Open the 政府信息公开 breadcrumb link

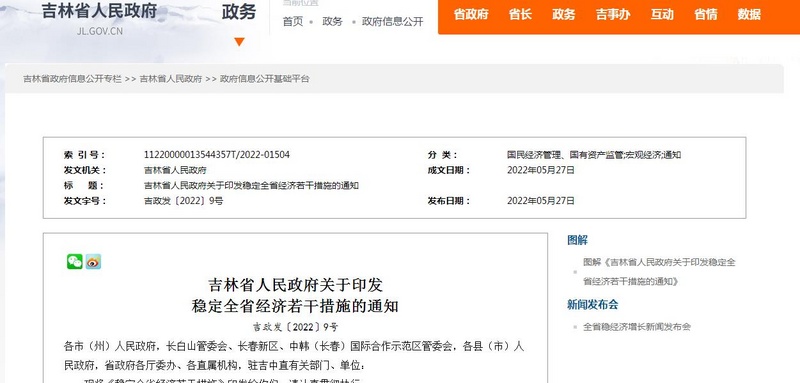click(392, 21)
